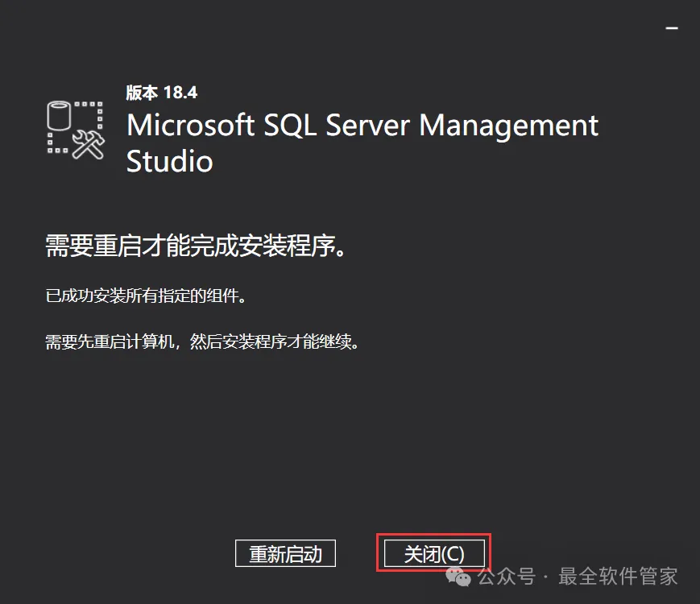Click the 重新启动 restart button
The image size is (700, 604).
[285, 553]
